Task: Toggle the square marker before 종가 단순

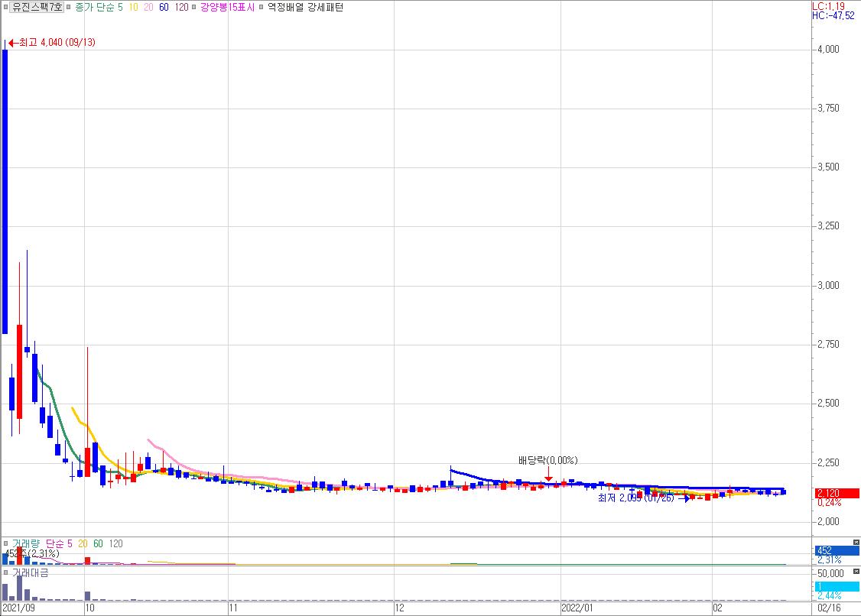Action: [69, 7]
